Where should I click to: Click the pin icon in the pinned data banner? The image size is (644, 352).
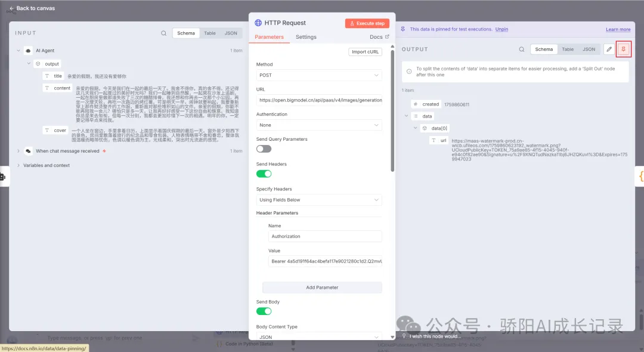[x=403, y=29]
